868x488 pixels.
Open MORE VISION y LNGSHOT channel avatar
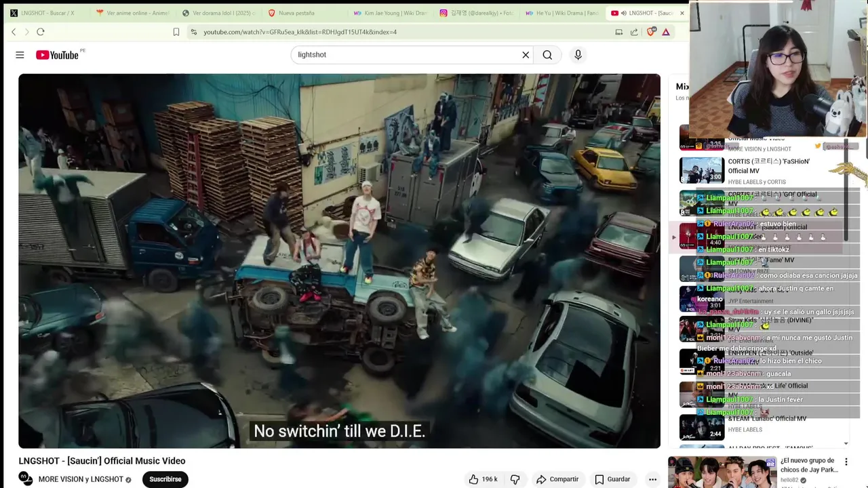tap(26, 479)
